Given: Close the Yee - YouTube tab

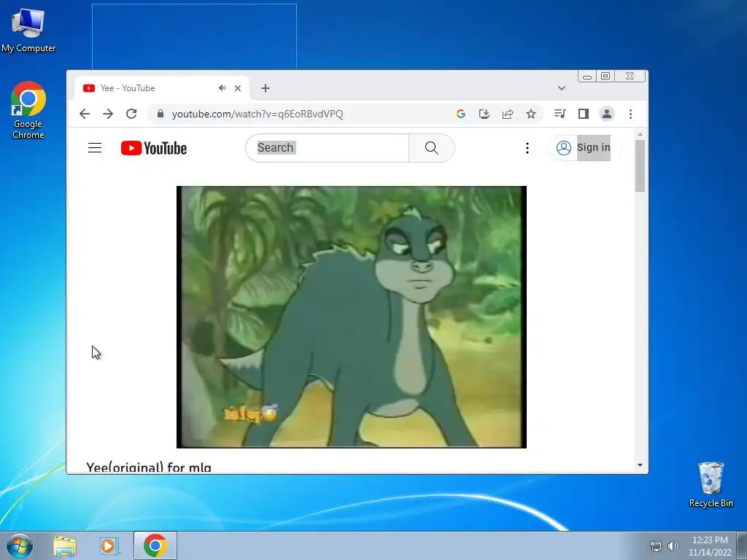Looking at the screenshot, I should click(238, 88).
